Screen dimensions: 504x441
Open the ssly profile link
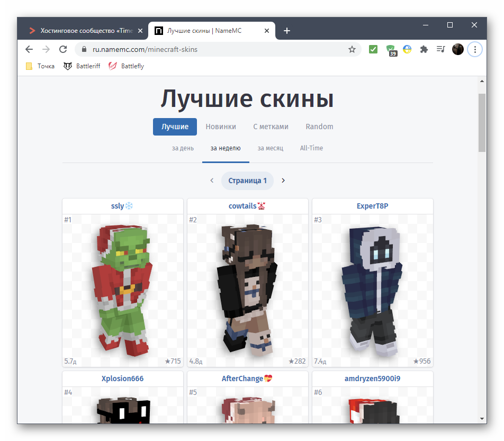pyautogui.click(x=118, y=206)
